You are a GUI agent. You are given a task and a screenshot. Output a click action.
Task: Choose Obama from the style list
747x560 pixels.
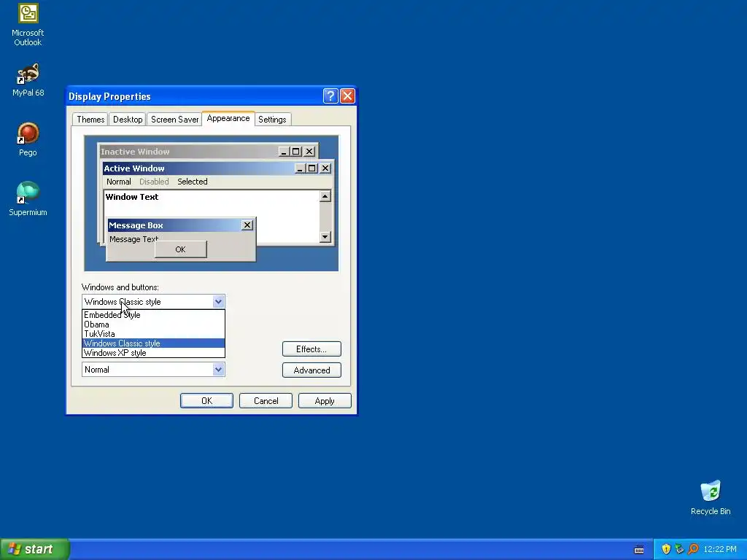[x=153, y=324]
